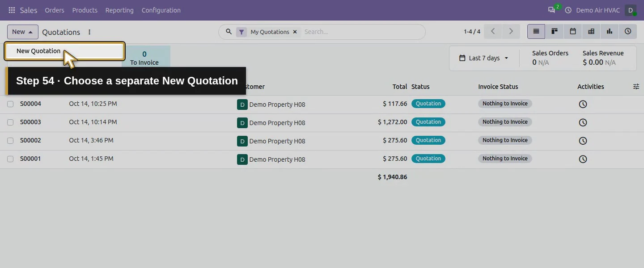Viewport: 644px width, 268px height.
Task: Select the S00001 row checkbox
Action: 10,159
